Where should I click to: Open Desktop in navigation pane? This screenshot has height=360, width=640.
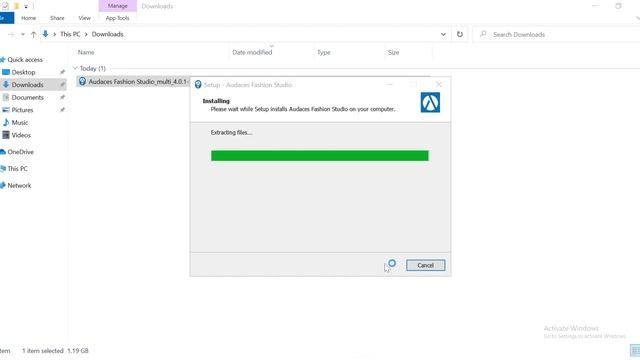(x=23, y=72)
